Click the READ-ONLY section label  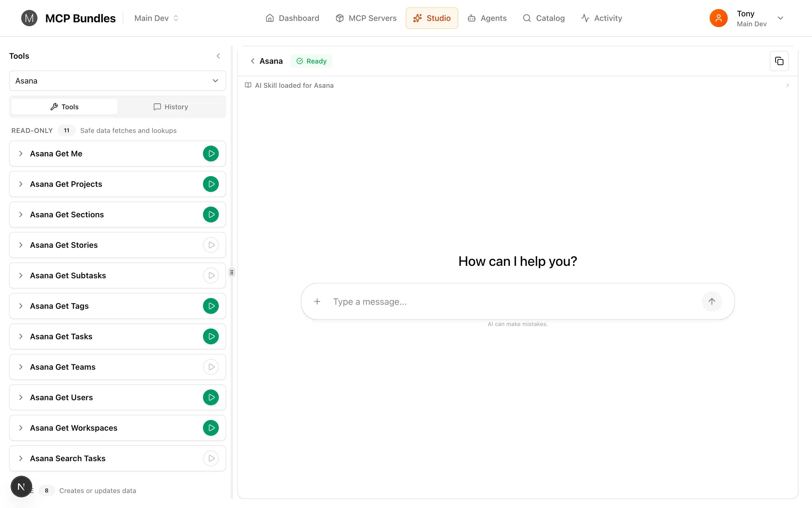[x=32, y=131]
